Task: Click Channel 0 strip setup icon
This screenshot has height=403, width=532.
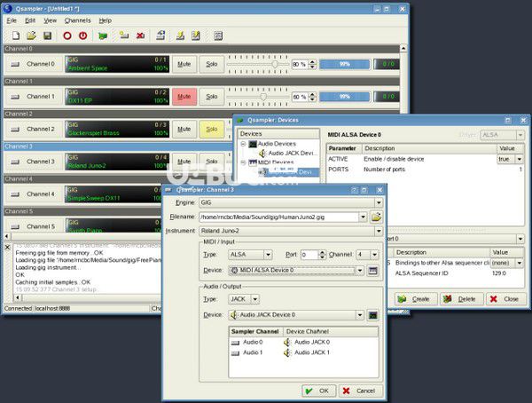Action: pos(15,64)
